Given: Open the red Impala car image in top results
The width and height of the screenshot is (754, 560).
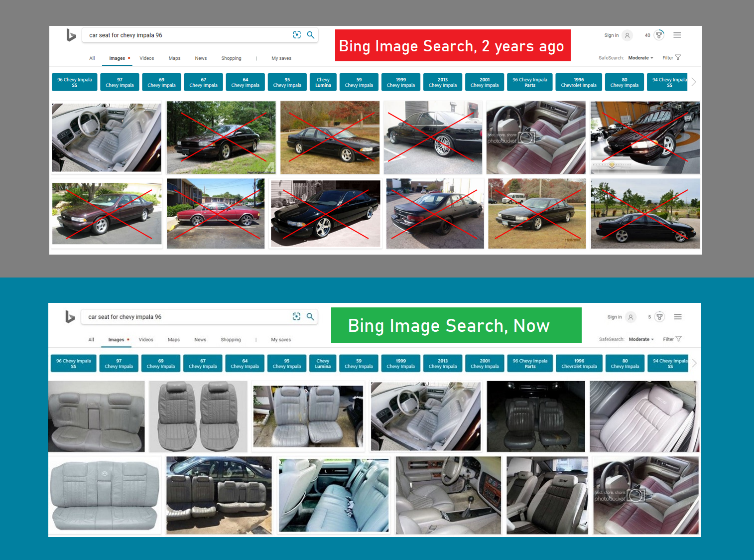Looking at the screenshot, I should (216, 213).
